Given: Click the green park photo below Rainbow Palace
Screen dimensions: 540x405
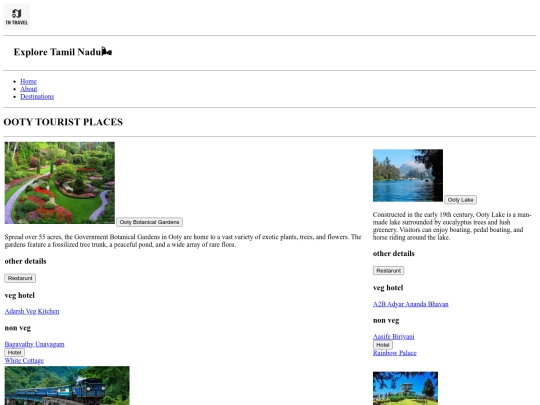Looking at the screenshot, I should coord(405,388).
